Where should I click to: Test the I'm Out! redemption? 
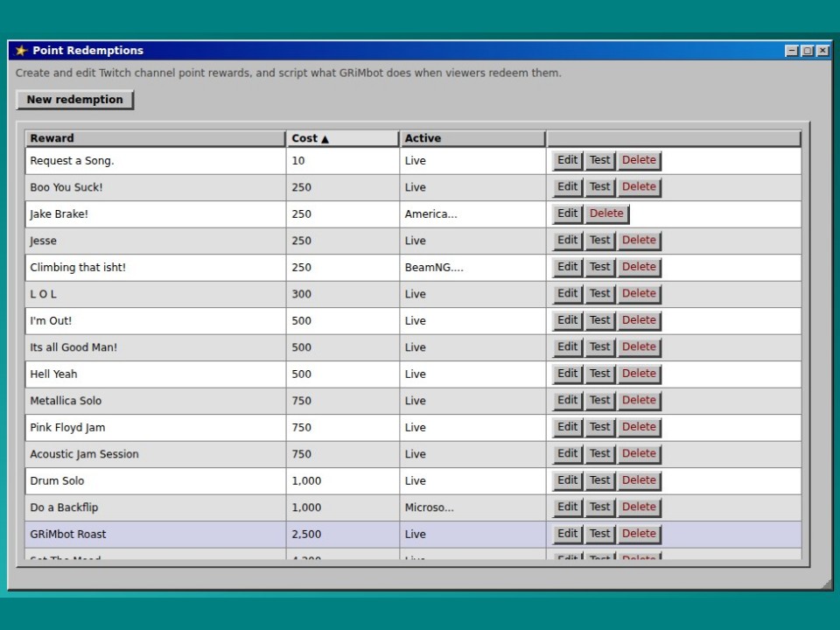(x=600, y=320)
